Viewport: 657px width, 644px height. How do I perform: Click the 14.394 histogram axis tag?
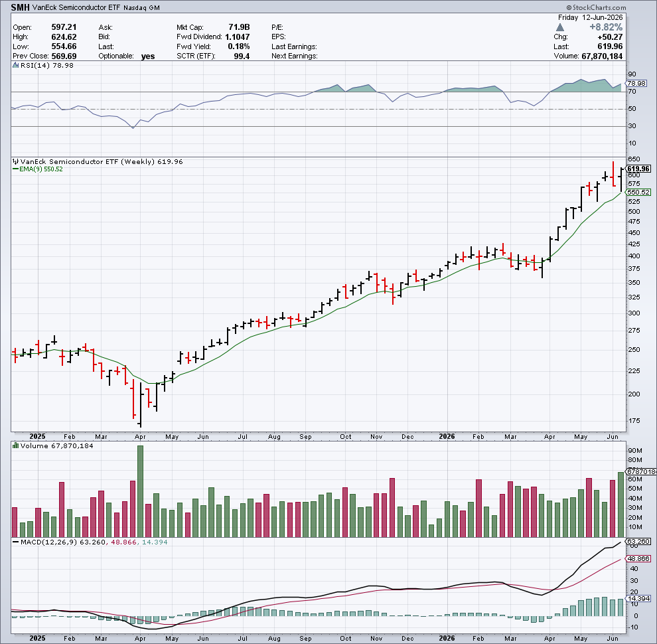coord(638,599)
